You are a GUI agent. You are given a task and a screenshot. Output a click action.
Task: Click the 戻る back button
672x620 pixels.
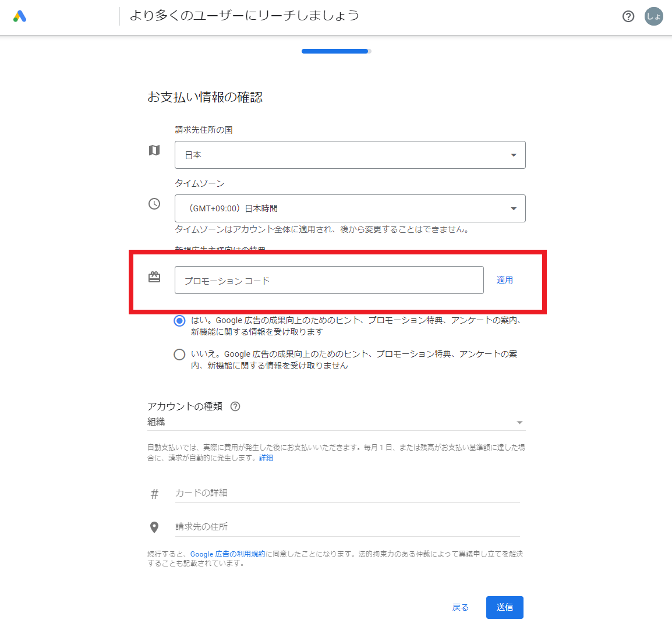click(460, 607)
